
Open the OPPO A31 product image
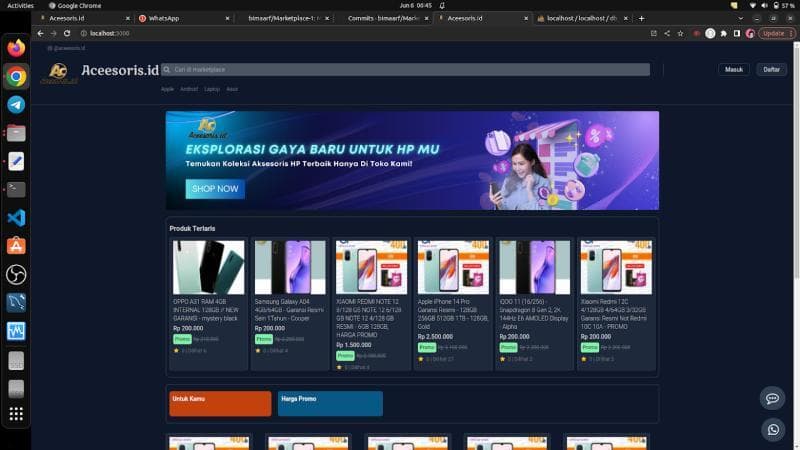coord(208,267)
